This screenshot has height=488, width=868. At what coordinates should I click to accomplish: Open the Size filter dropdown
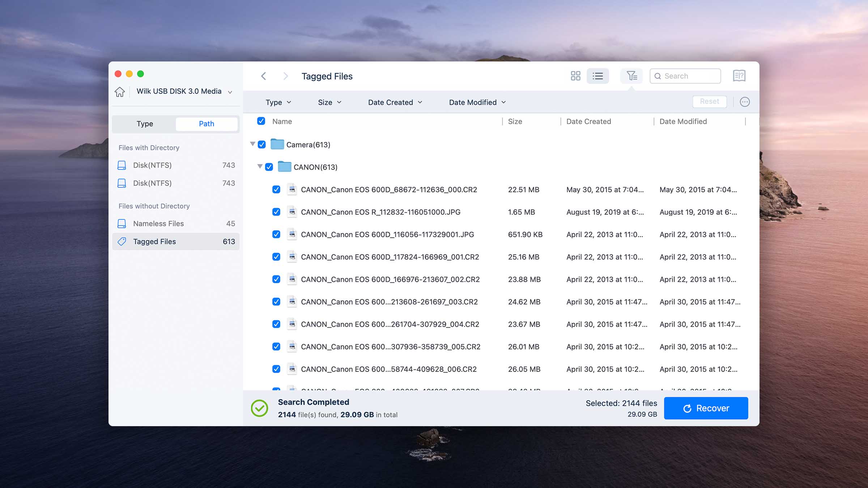coord(329,102)
